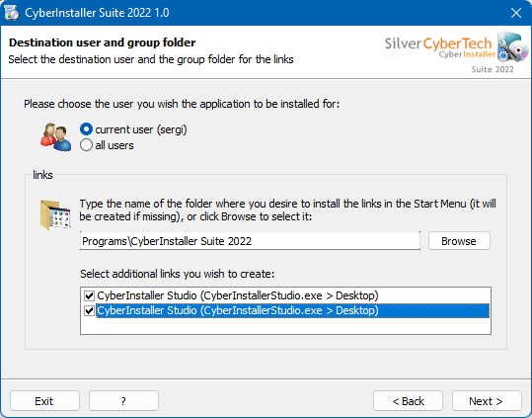Click the CyberInstaller title bar app icon
Viewport: 532px width, 418px height.
click(12, 13)
